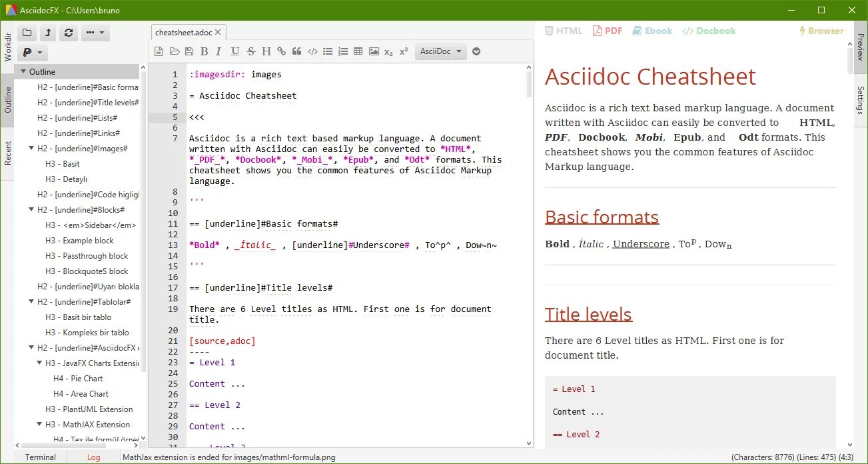Open the Log panel
Screen dimensions: 868x464
click(93, 457)
